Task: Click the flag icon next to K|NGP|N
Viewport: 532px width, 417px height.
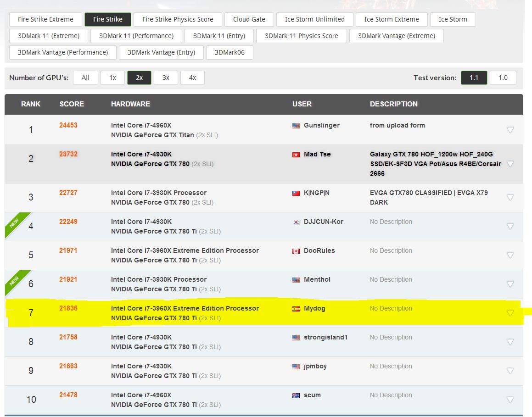Action: pos(296,193)
